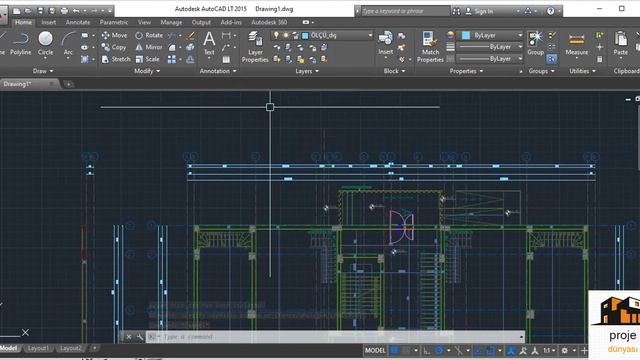Click in the keyword search field
The height and width of the screenshot is (360, 640).
click(405, 11)
